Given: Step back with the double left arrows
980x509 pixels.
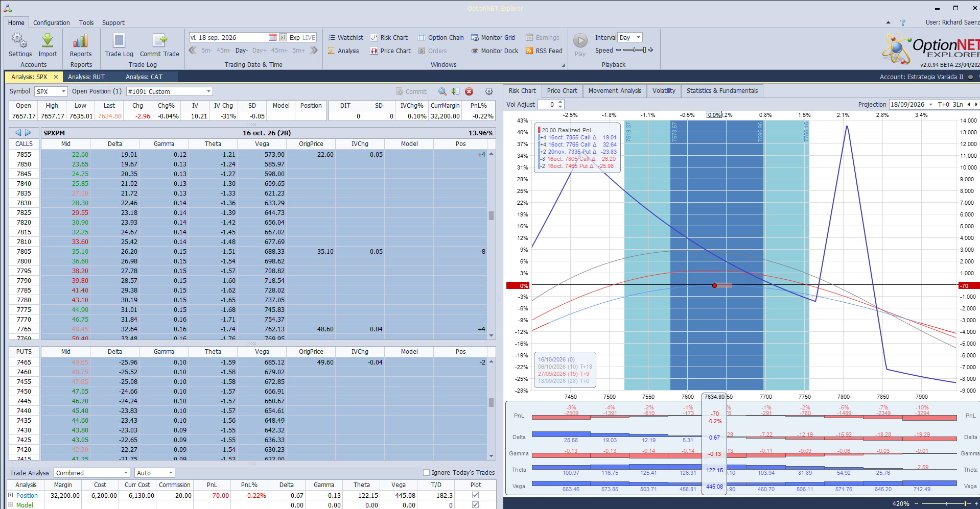Looking at the screenshot, I should (193, 50).
